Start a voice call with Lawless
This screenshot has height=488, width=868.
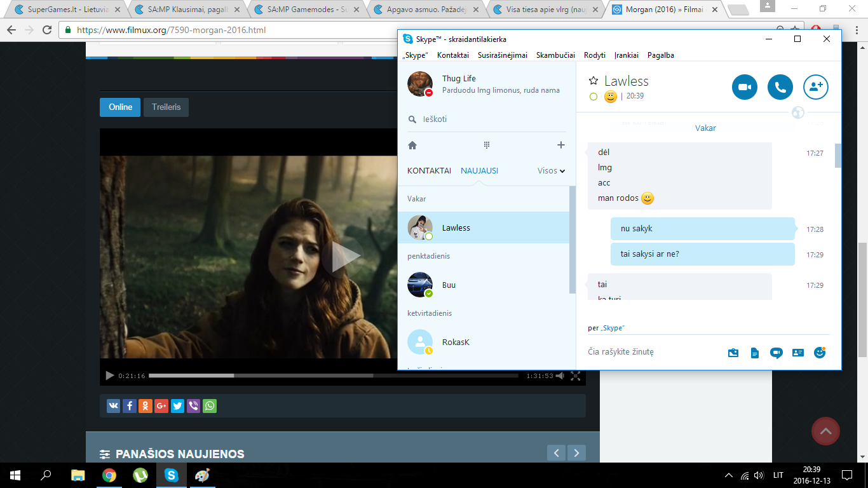(x=780, y=87)
